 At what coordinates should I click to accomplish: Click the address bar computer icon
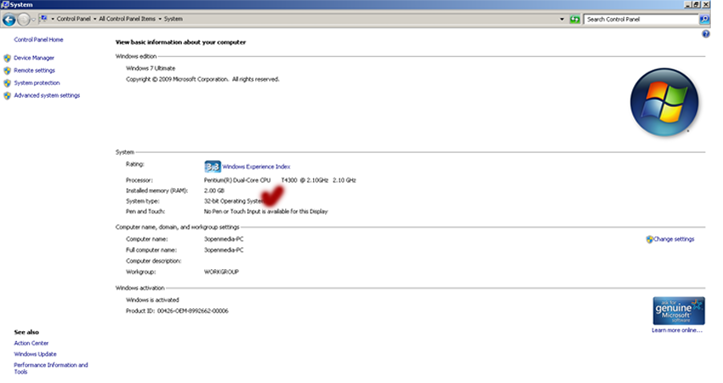(43, 19)
